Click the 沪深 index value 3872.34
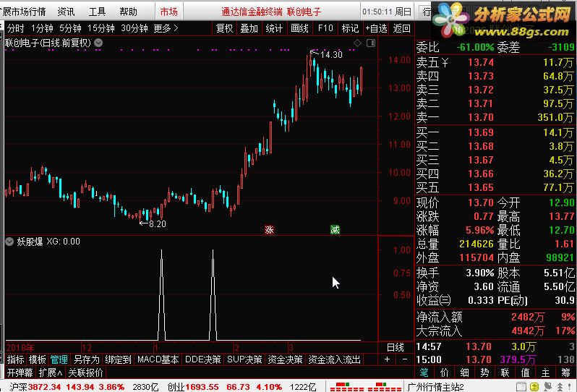Screen dimensions: 577x392 (x=44, y=387)
